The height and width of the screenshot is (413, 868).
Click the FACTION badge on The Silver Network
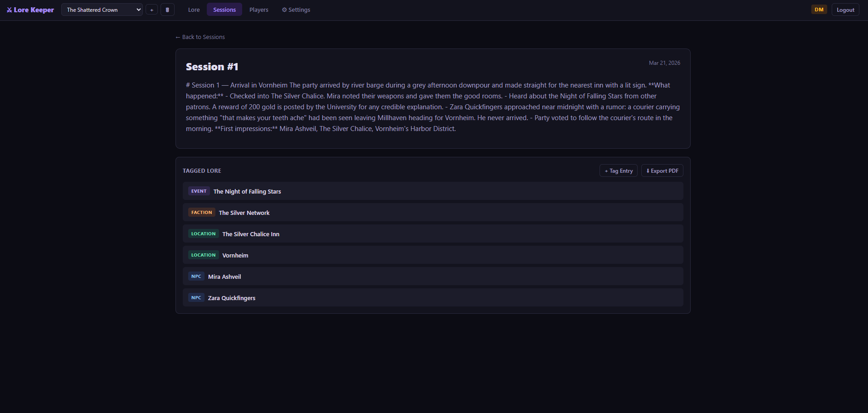tap(201, 213)
